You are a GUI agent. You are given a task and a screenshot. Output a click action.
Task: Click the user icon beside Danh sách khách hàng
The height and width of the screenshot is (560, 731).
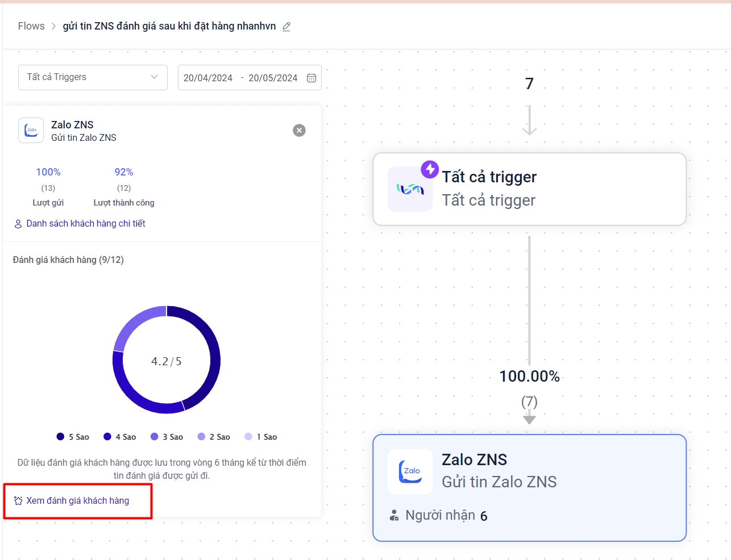click(18, 224)
